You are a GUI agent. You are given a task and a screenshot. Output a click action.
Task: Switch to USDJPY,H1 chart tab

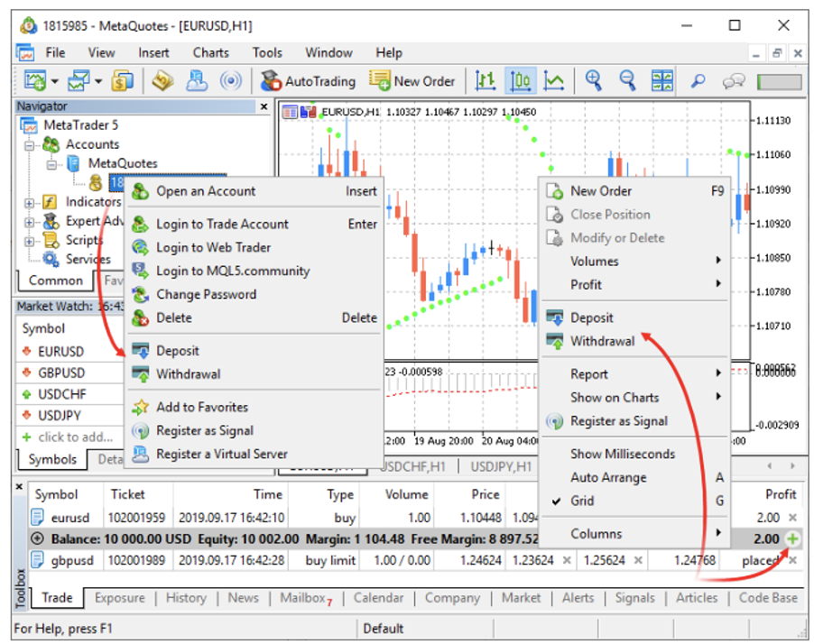point(501,467)
